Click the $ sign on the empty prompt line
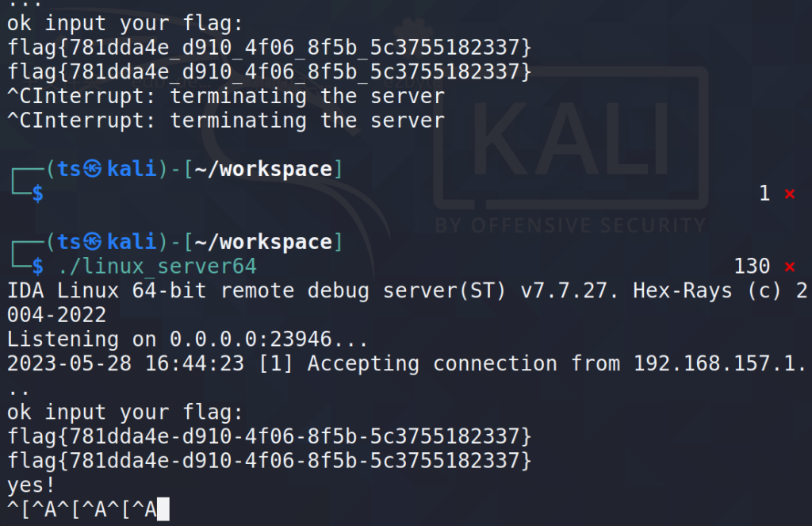Screen dimensions: 812x526 (37, 194)
